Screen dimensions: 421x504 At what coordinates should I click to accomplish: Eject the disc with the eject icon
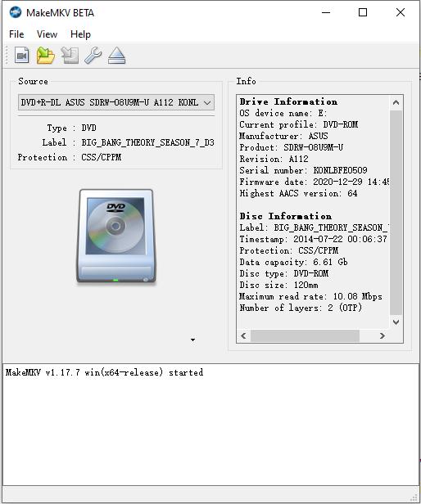[116, 56]
